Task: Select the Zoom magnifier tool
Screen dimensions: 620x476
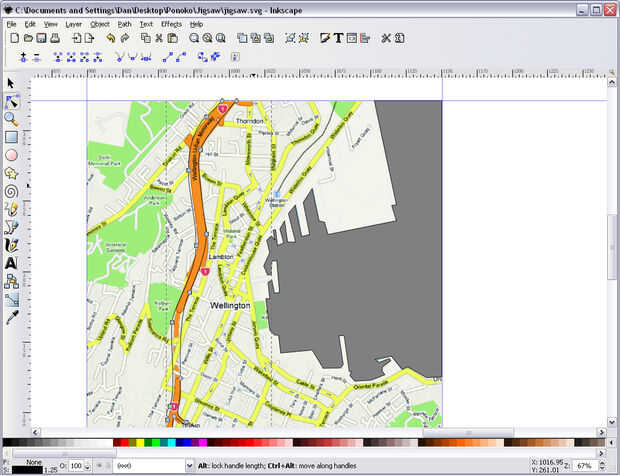Action: point(11,119)
